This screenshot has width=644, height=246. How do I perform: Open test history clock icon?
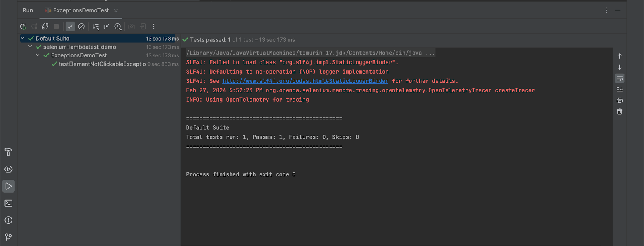pos(118,27)
